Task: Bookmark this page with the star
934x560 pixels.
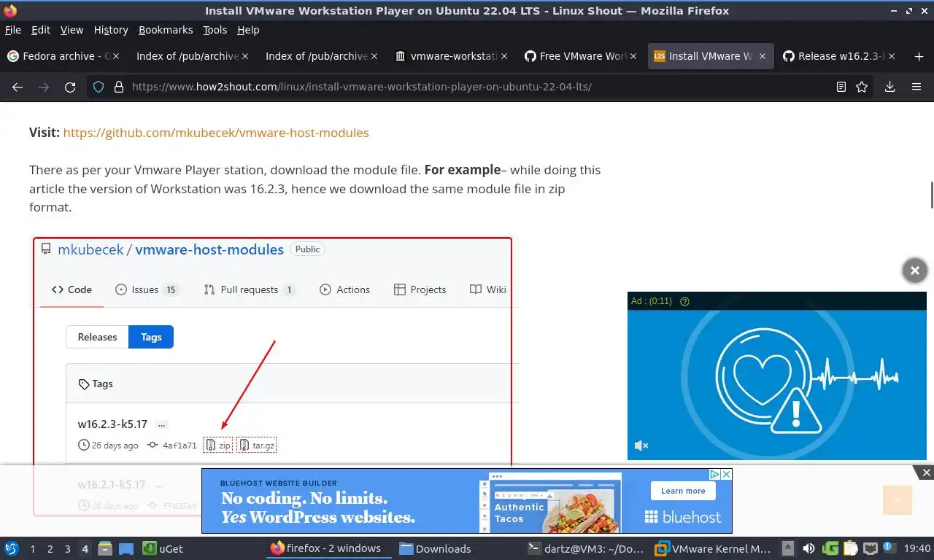Action: [862, 87]
